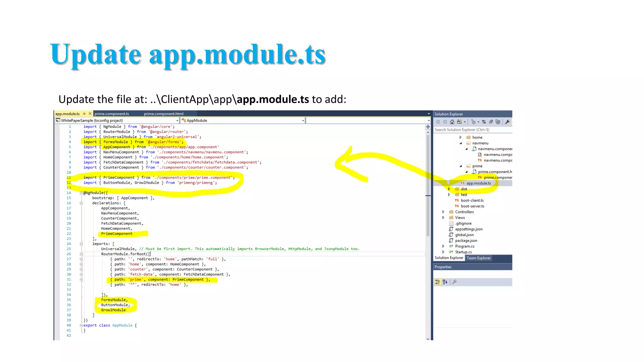The height and width of the screenshot is (362, 644).
Task: Click the navmenu folder icon
Action: click(469, 143)
